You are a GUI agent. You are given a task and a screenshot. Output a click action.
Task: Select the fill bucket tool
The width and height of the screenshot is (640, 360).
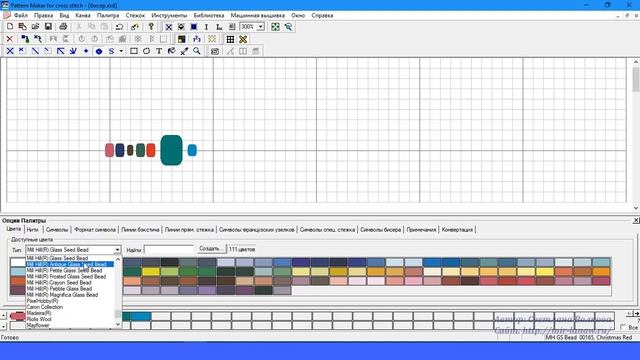(x=171, y=51)
